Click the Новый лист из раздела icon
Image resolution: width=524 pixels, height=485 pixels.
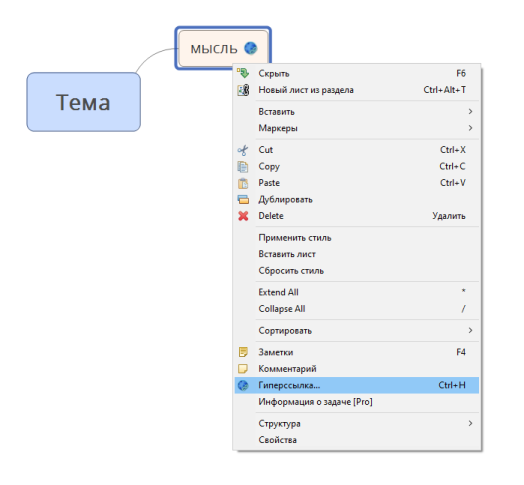click(x=243, y=90)
